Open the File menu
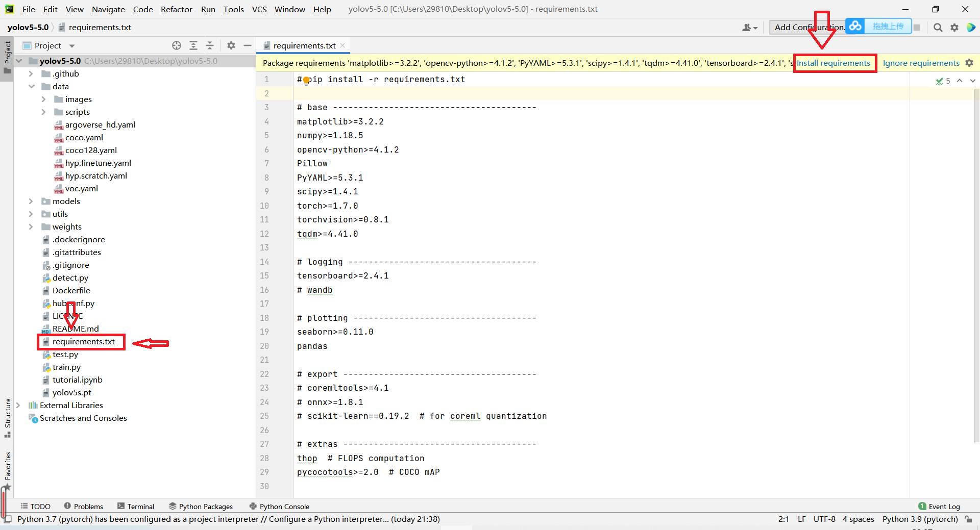The width and height of the screenshot is (980, 530). [x=29, y=9]
